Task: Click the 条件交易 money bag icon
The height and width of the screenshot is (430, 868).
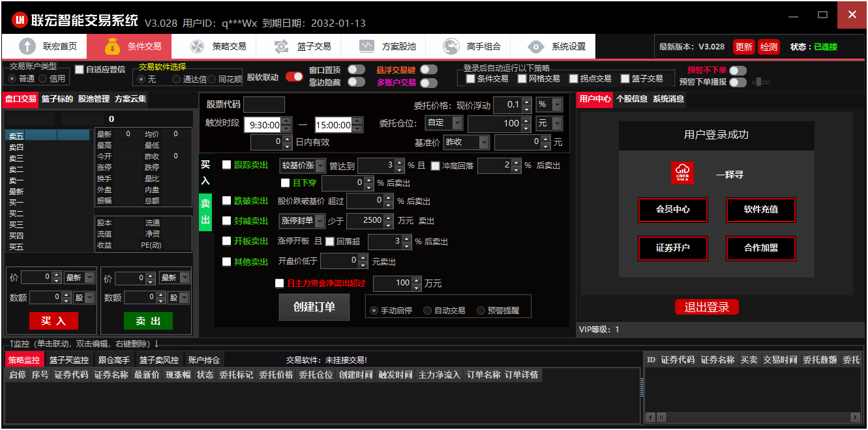Action: (112, 46)
